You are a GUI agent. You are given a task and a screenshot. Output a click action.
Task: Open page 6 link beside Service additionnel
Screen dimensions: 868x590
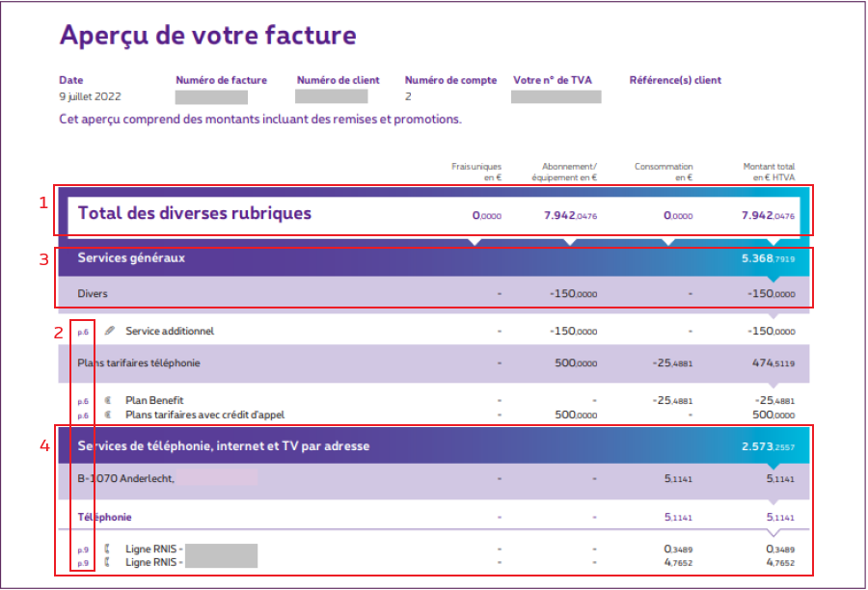click(x=81, y=330)
